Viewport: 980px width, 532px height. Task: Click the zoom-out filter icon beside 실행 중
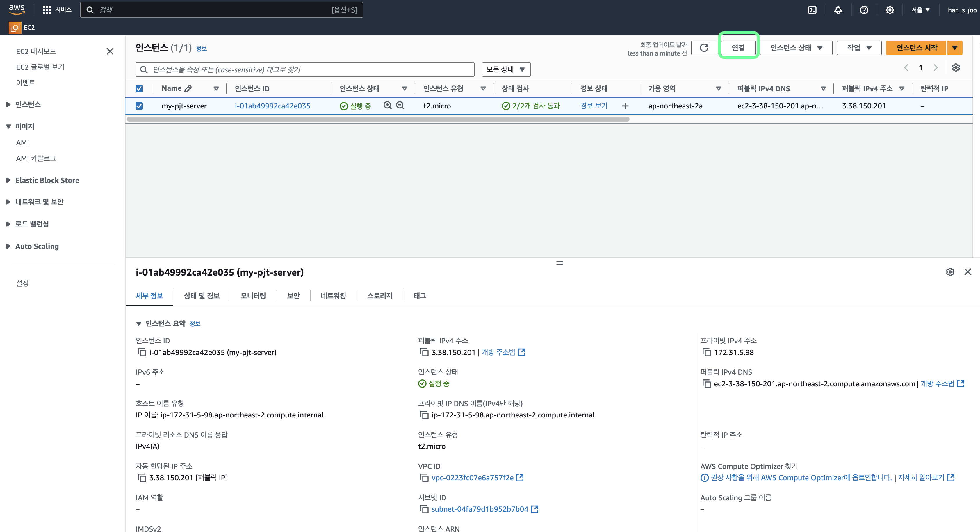(400, 105)
